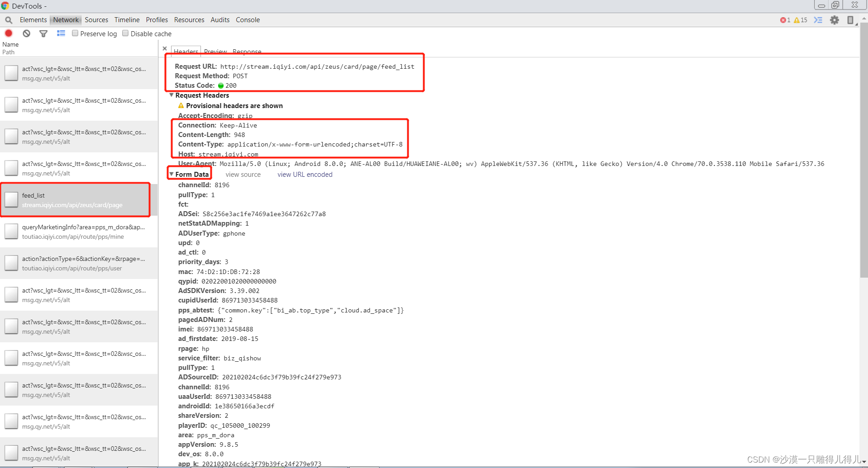The height and width of the screenshot is (468, 868).
Task: Click the dock-side toggle icon
Action: click(851, 20)
